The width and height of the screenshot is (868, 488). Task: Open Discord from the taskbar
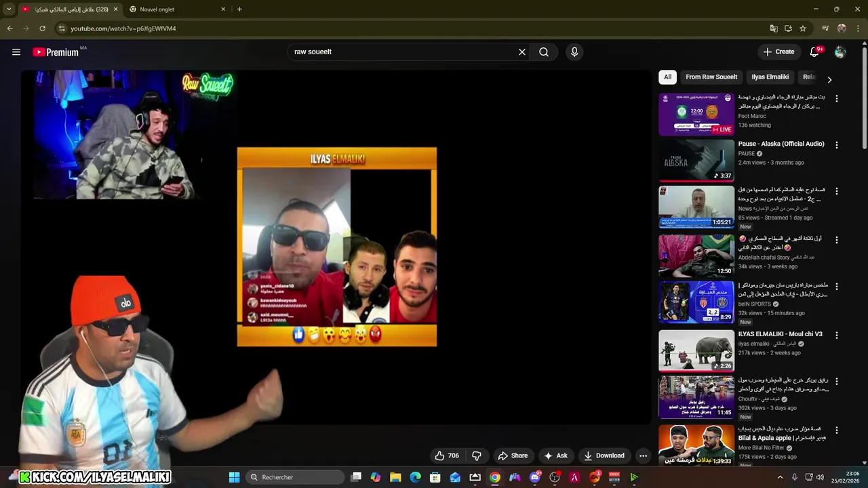[x=535, y=477]
